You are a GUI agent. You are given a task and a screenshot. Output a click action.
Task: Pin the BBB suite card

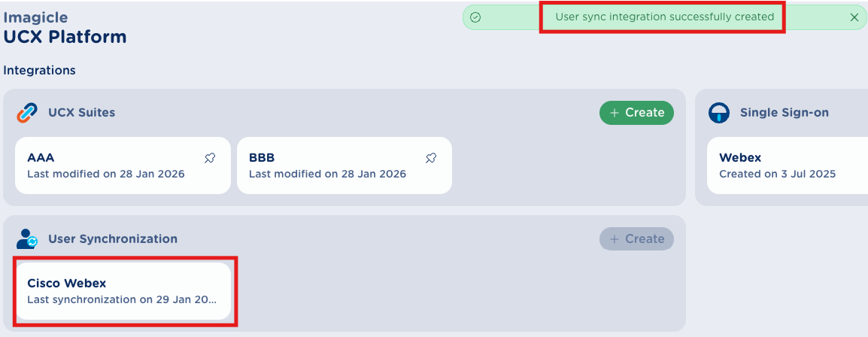click(x=431, y=158)
